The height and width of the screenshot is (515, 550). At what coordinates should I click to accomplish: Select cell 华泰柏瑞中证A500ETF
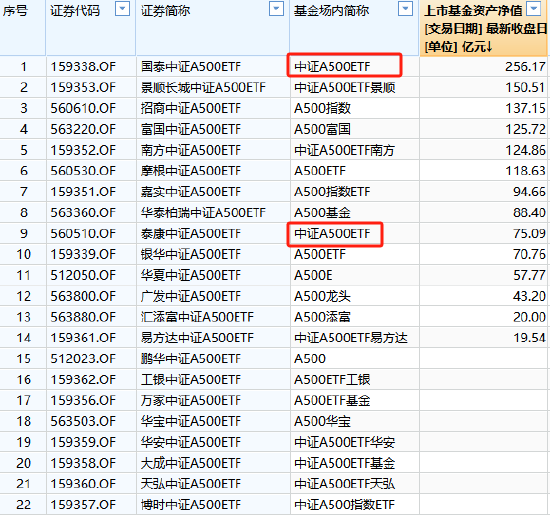(213, 213)
